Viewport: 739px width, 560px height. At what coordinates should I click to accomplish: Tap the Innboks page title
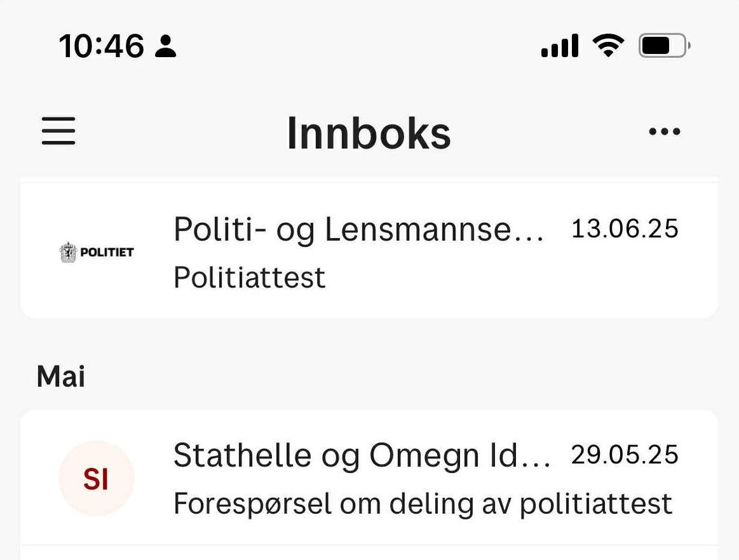coord(369,133)
